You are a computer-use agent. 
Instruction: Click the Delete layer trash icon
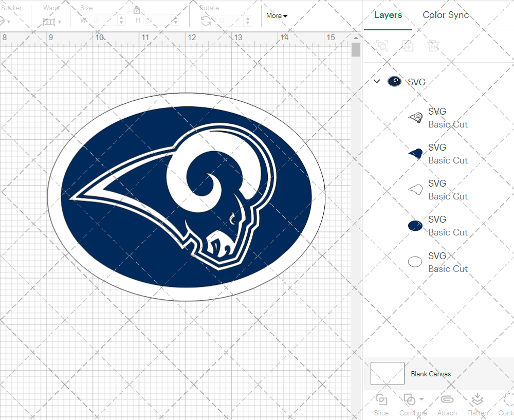pyautogui.click(x=433, y=46)
